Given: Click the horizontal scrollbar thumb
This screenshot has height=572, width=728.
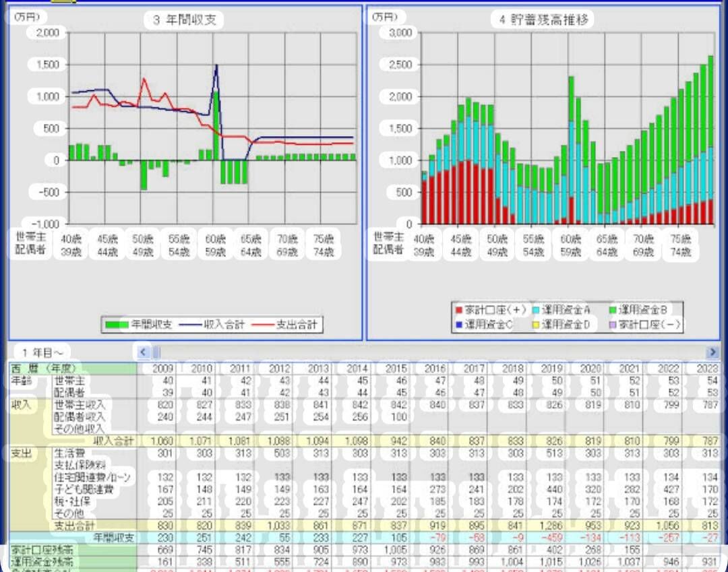Looking at the screenshot, I should 156,352.
